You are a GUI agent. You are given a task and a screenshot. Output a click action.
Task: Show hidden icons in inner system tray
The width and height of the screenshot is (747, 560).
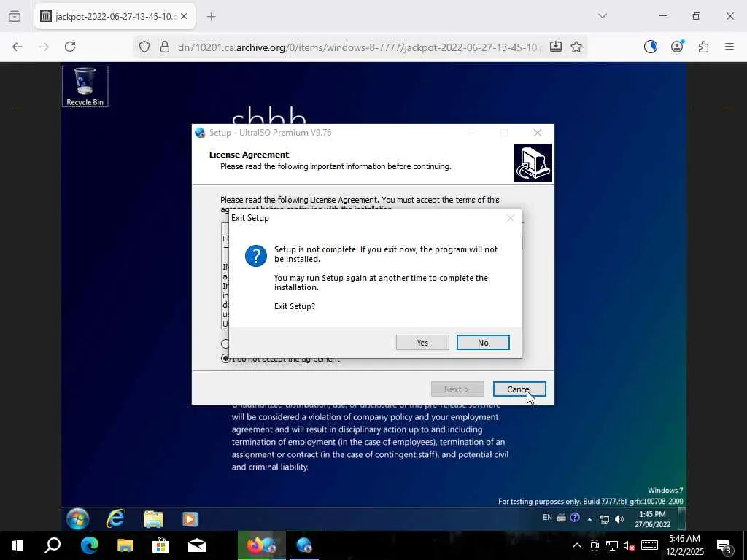589,519
